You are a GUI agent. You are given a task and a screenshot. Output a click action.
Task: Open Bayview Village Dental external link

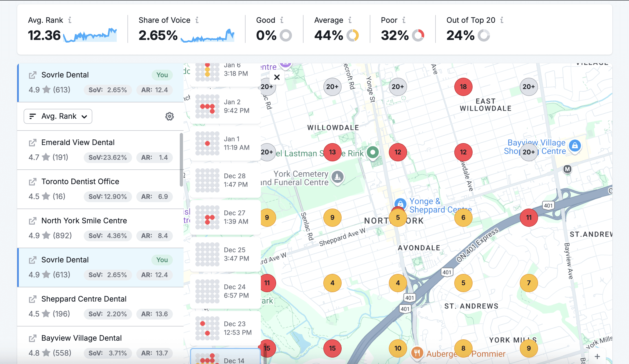coord(32,338)
